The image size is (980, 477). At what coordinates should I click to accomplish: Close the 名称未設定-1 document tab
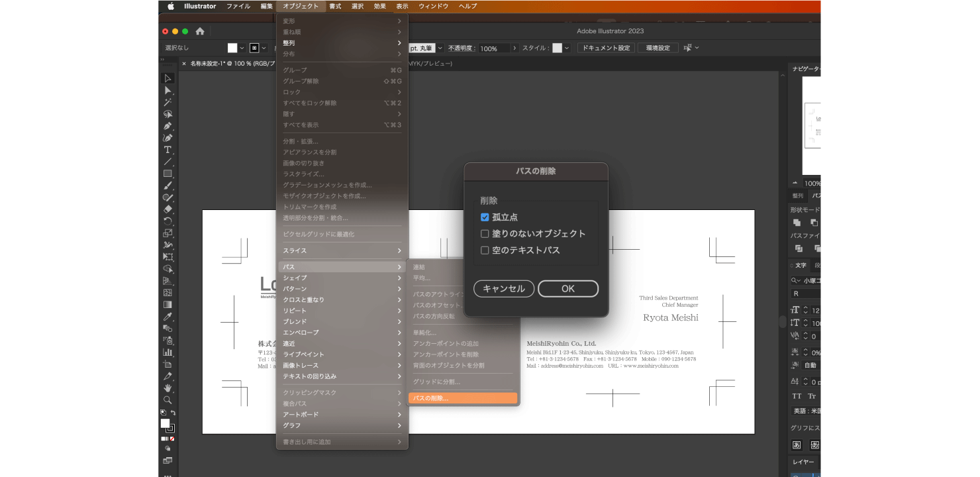click(x=184, y=64)
